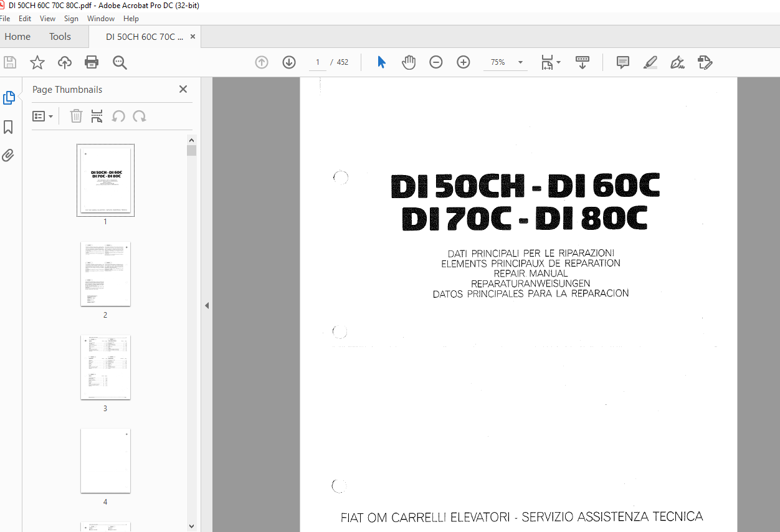Go to next page arrow
This screenshot has height=532, width=780.
[289, 62]
